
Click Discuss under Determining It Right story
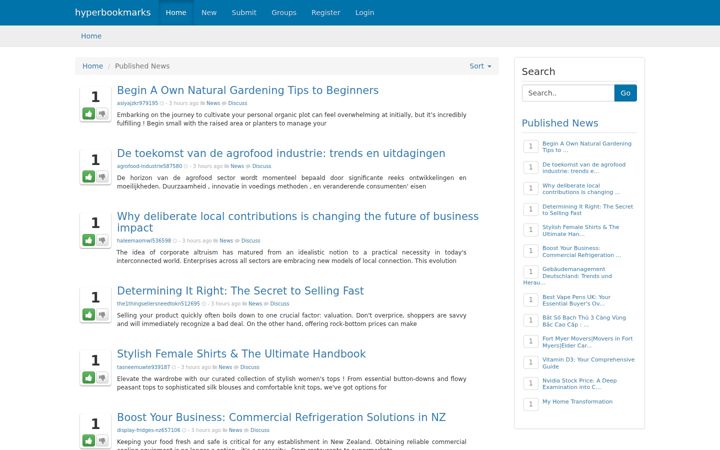coord(280,304)
